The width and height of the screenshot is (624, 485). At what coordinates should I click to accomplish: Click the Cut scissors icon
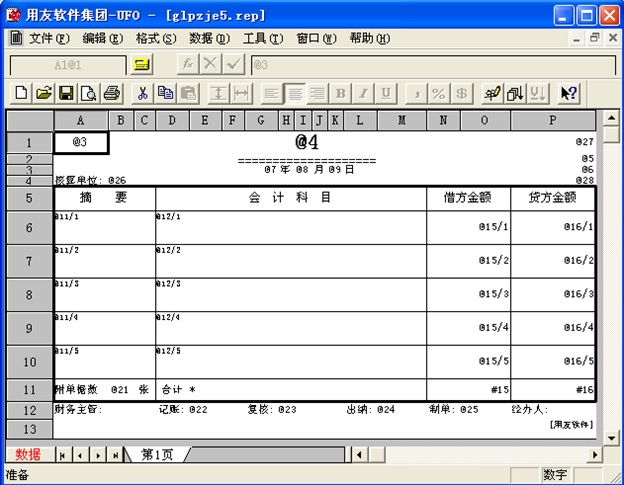[x=142, y=93]
